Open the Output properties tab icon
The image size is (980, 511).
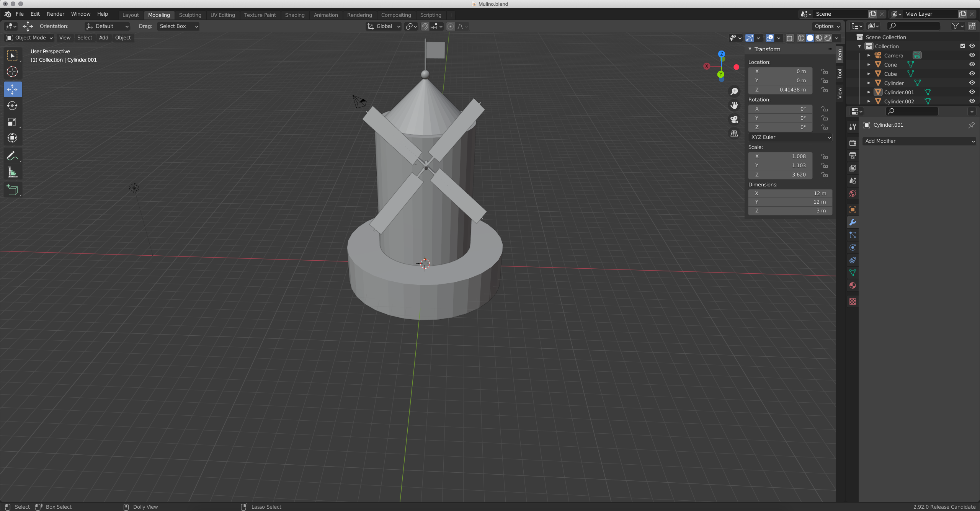pos(853,155)
